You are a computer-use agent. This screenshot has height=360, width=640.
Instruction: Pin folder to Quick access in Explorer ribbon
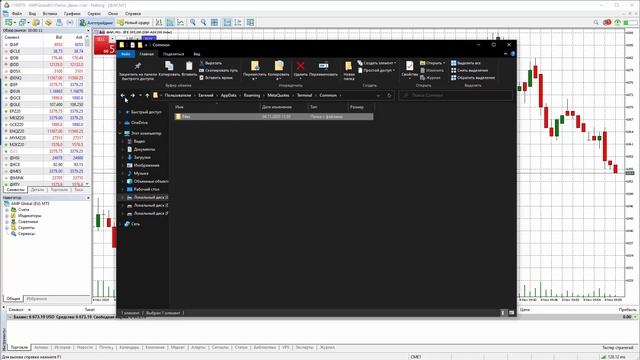click(138, 71)
